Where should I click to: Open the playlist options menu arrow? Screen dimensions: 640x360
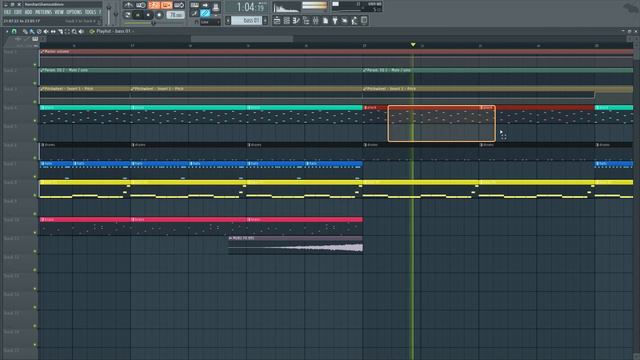(x=7, y=31)
